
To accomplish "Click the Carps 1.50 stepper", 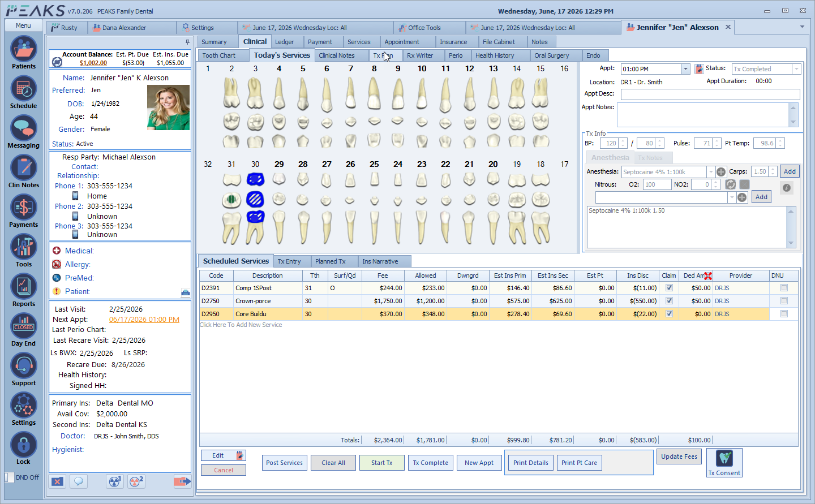I will pos(773,172).
